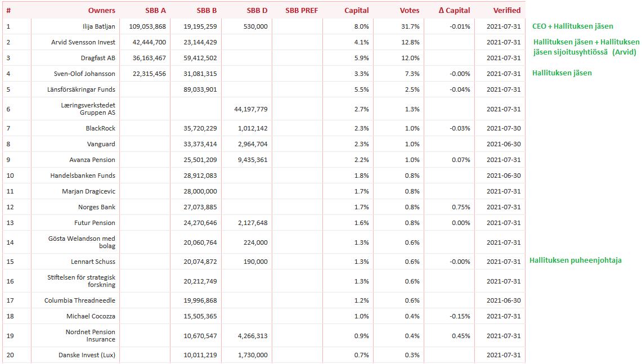This screenshot has height=364, width=642.
Task: Select Norges Bank owner name
Action: point(97,207)
